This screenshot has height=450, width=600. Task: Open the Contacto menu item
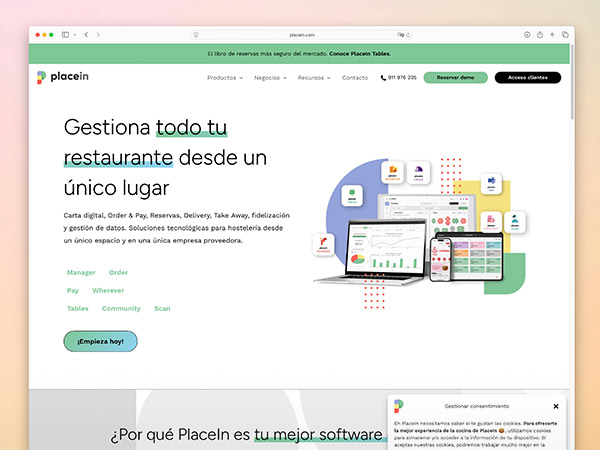[355, 78]
